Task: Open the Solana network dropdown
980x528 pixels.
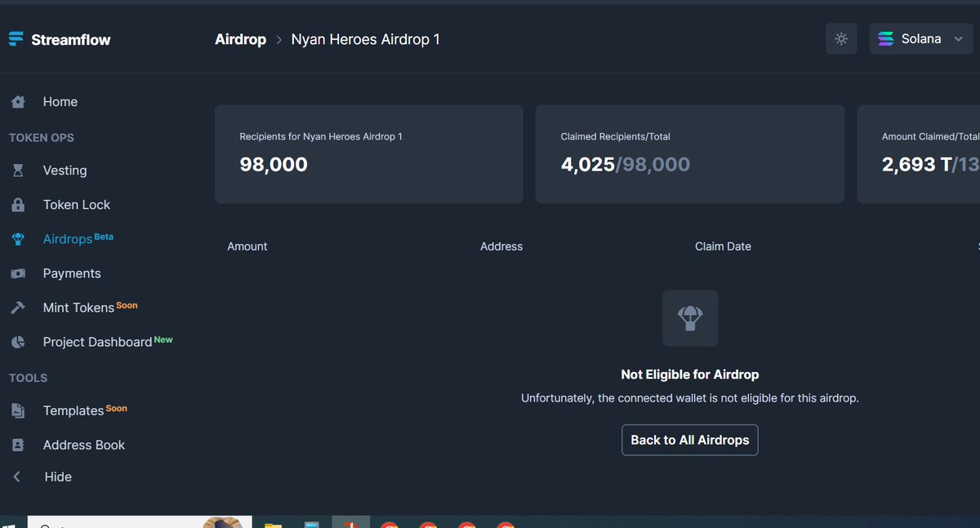Action: (x=921, y=39)
